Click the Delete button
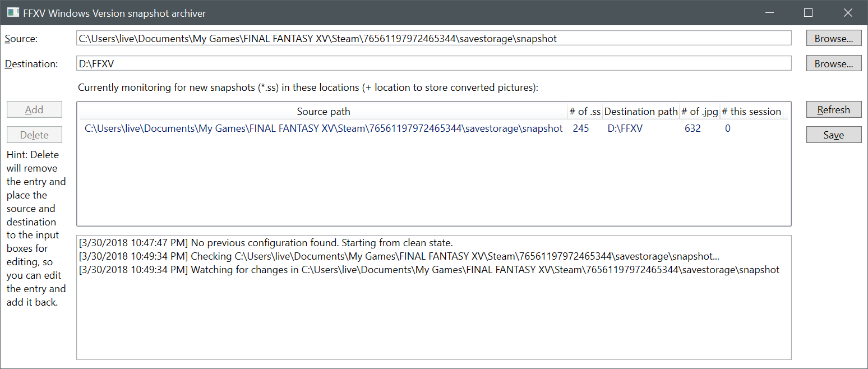 coord(34,135)
